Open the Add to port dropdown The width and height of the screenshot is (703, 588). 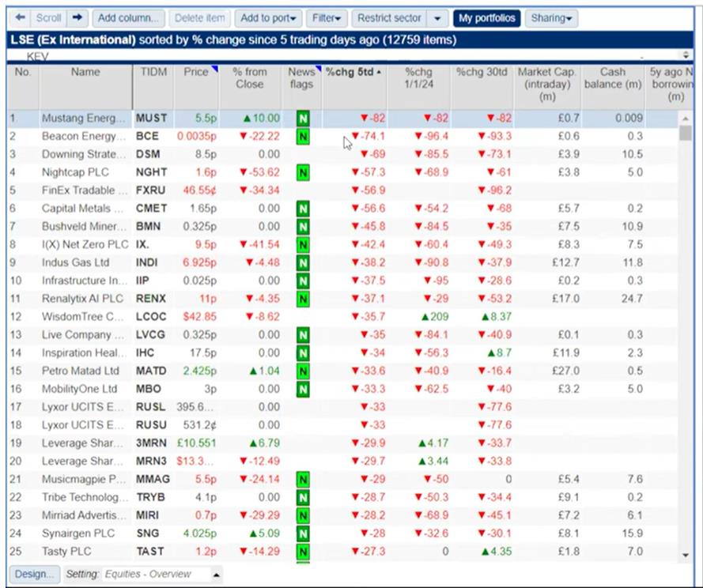[x=268, y=18]
